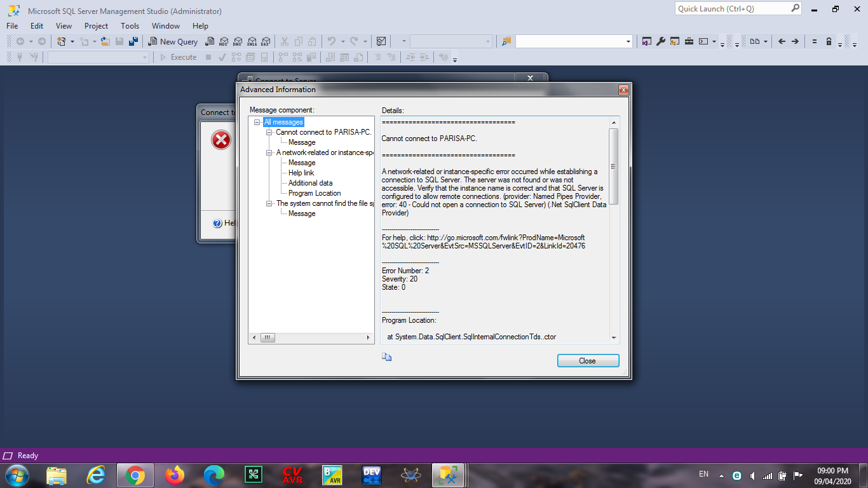Collapse the All messages tree node
The image size is (868, 488).
(x=257, y=122)
